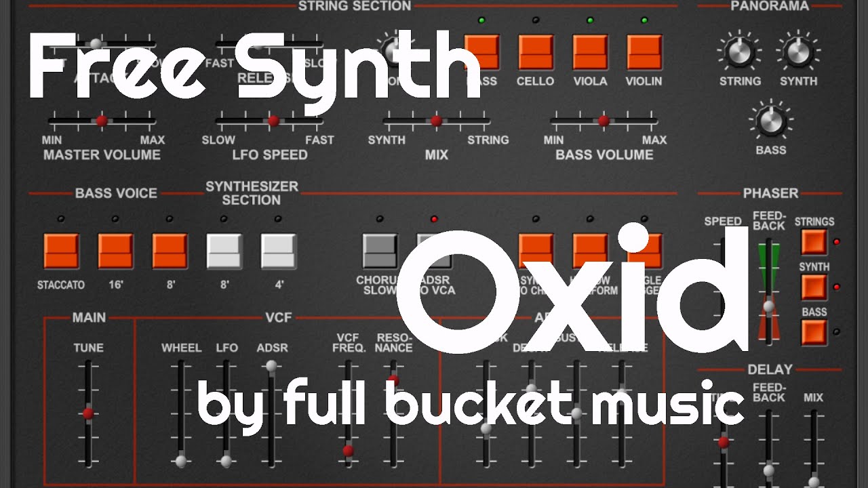Screen dimensions: 868x488
Task: Toggle the orange 8' bass voice switch
Action: [170, 251]
